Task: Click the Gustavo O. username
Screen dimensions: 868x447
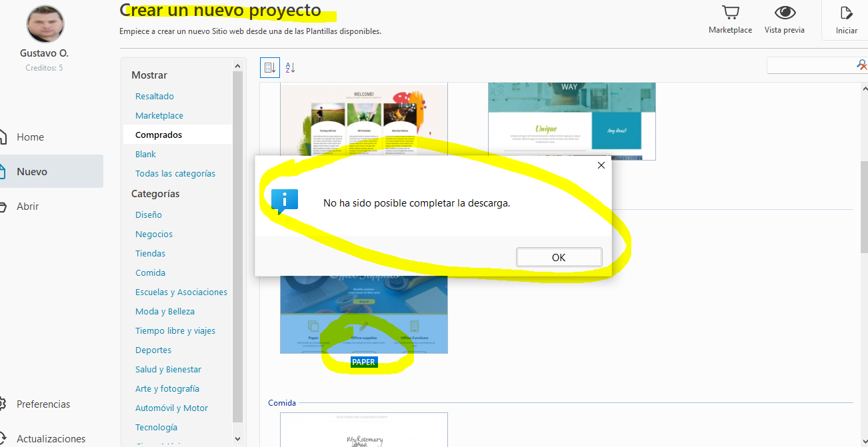Action: [x=45, y=53]
